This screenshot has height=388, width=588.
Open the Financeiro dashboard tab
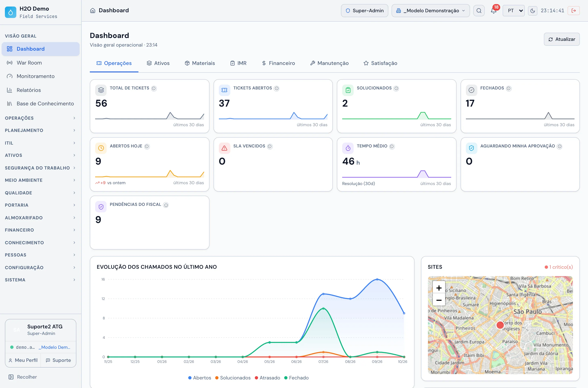pyautogui.click(x=278, y=63)
